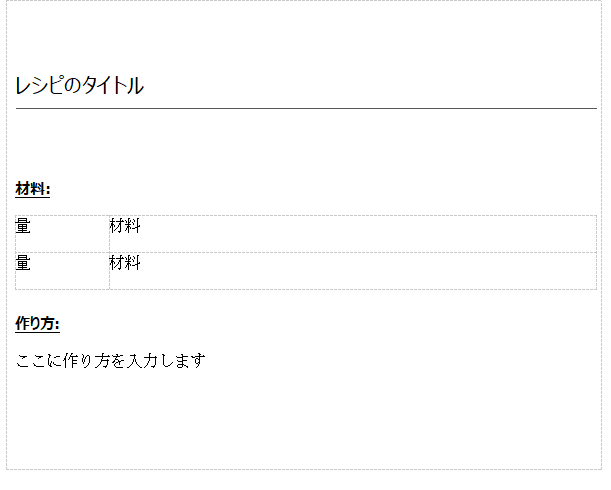Click the recipe title text "レシピのタイトル"
Image resolution: width=611 pixels, height=490 pixels.
[x=79, y=86]
